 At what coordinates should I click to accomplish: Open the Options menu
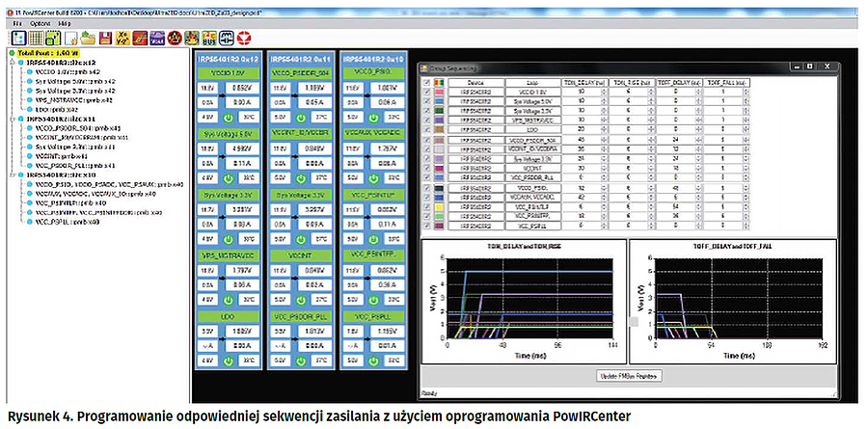40,21
